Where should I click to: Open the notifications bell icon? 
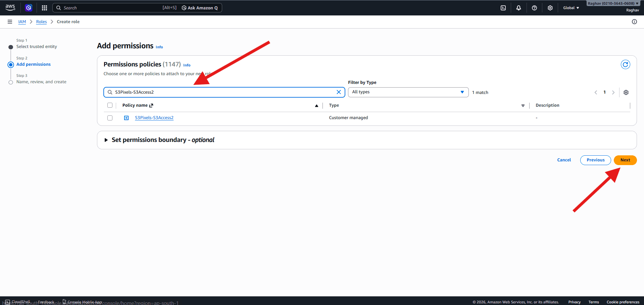[518, 7]
